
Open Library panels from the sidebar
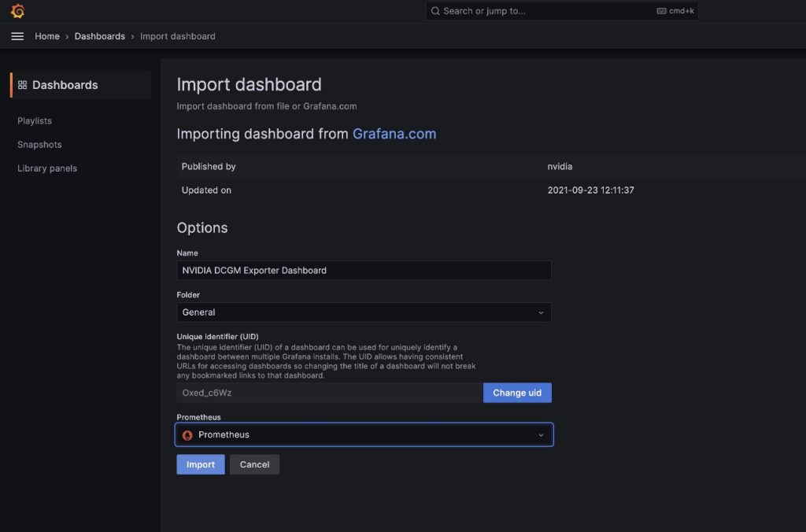(47, 168)
